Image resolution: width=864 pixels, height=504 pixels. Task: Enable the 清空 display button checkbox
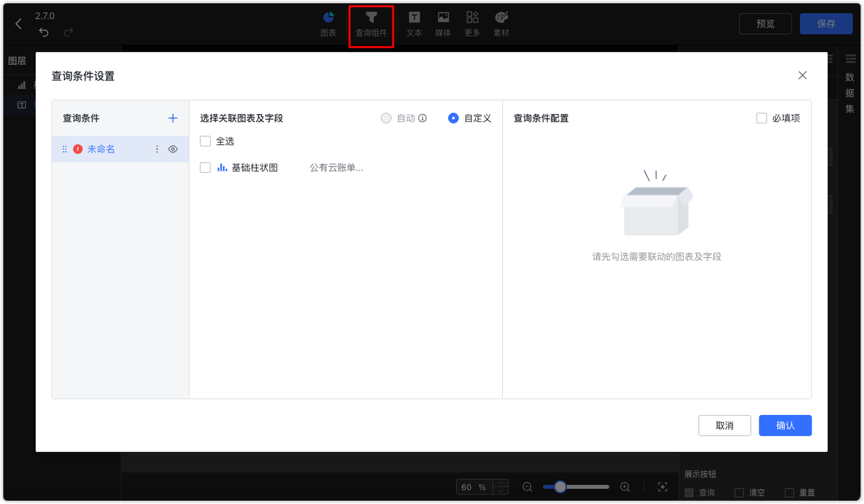(739, 493)
